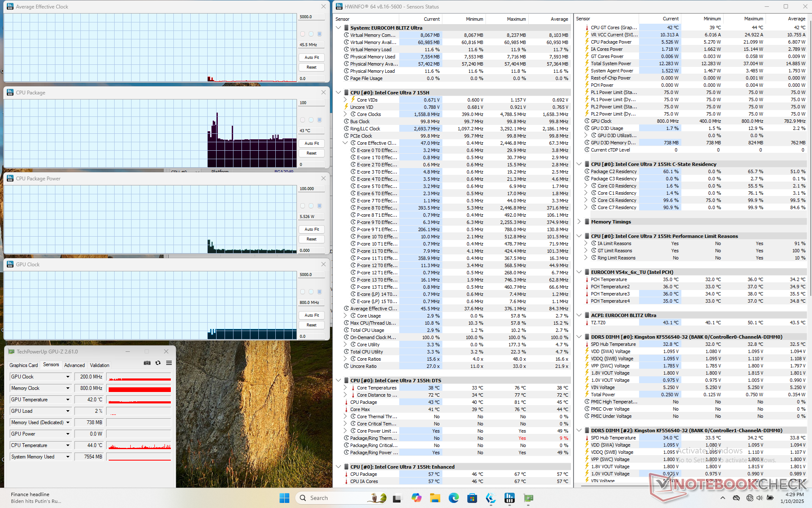Take a screenshot with GPU-Z camera icon
Image resolution: width=812 pixels, height=508 pixels.
[147, 363]
